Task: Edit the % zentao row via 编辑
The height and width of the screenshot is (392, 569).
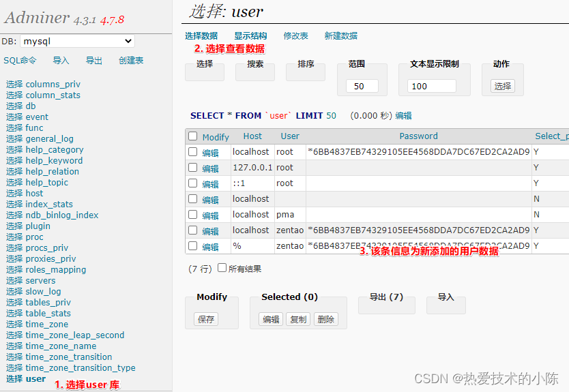Action: (210, 247)
